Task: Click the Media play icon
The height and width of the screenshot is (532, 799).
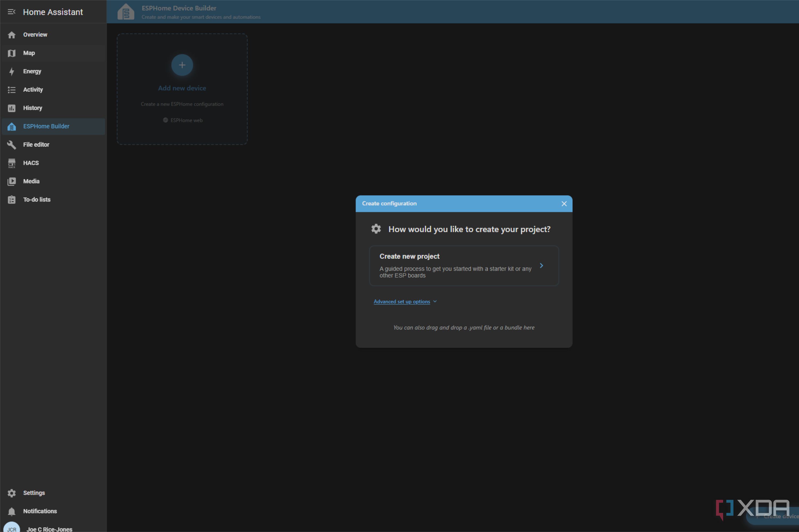Action: (11, 181)
